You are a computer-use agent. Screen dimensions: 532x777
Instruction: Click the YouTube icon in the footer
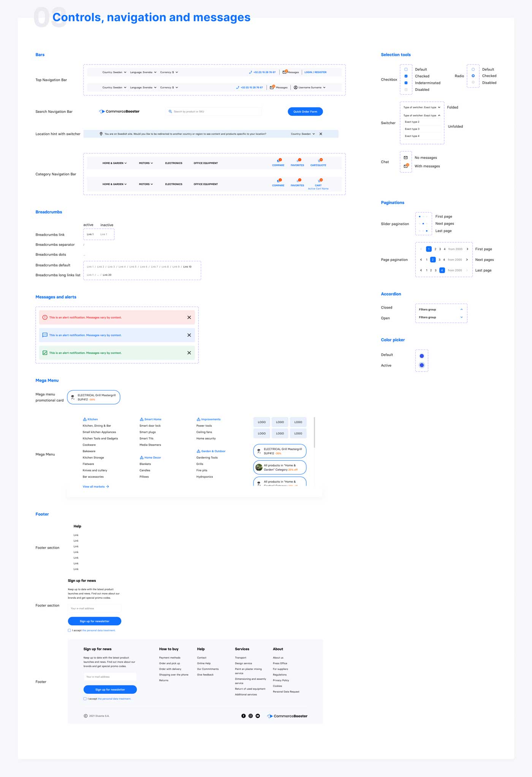coord(258,716)
